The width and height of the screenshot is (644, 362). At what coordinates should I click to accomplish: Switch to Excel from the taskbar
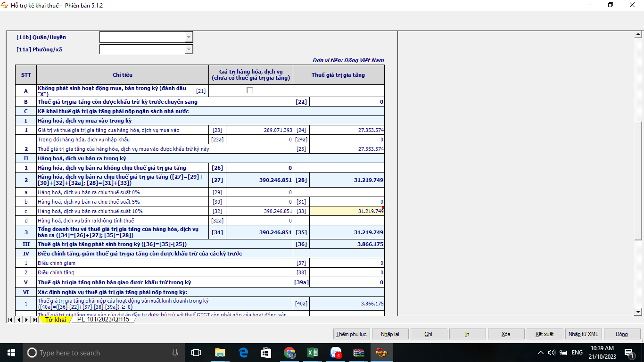coord(313,353)
